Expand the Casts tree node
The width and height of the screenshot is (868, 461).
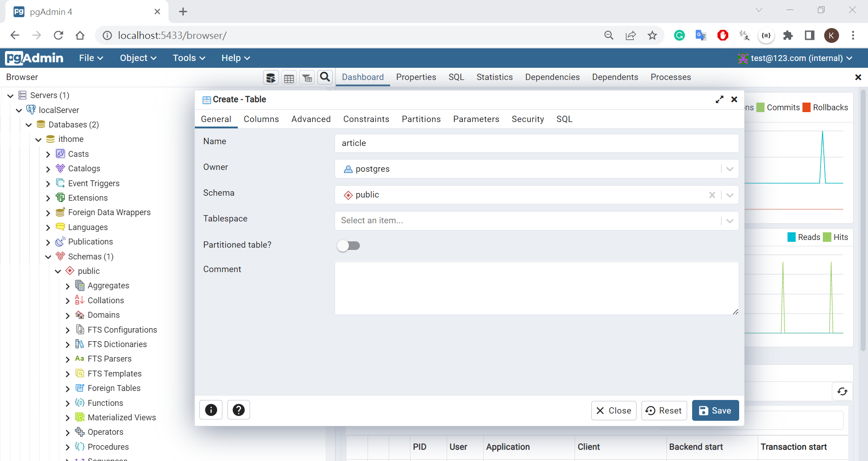48,154
